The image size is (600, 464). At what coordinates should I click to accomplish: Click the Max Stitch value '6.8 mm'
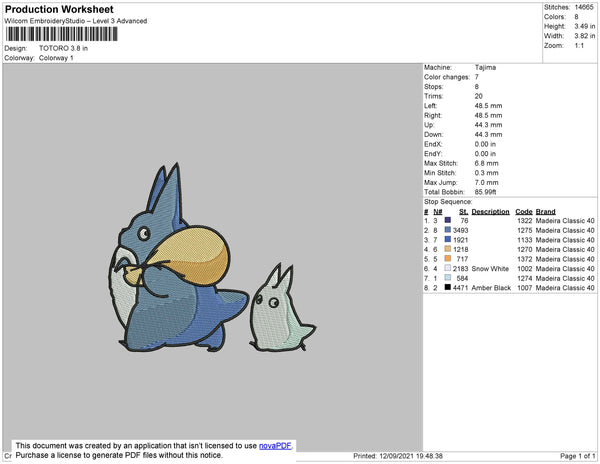coord(486,163)
